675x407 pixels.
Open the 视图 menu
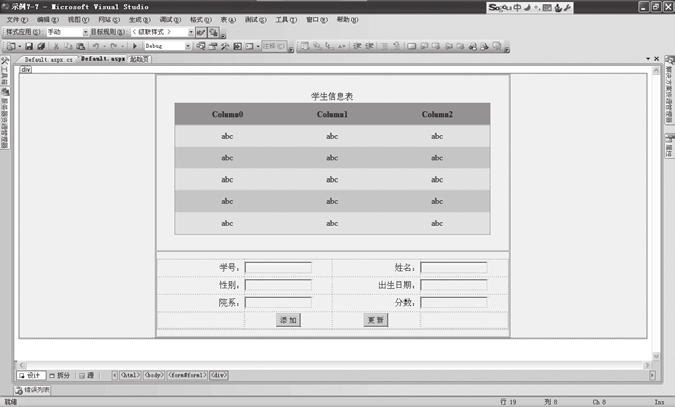[78, 19]
